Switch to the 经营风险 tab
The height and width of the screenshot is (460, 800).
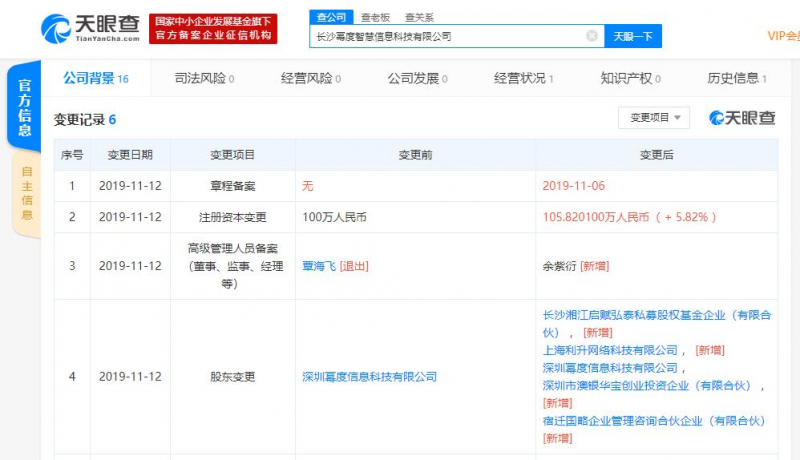pos(311,79)
